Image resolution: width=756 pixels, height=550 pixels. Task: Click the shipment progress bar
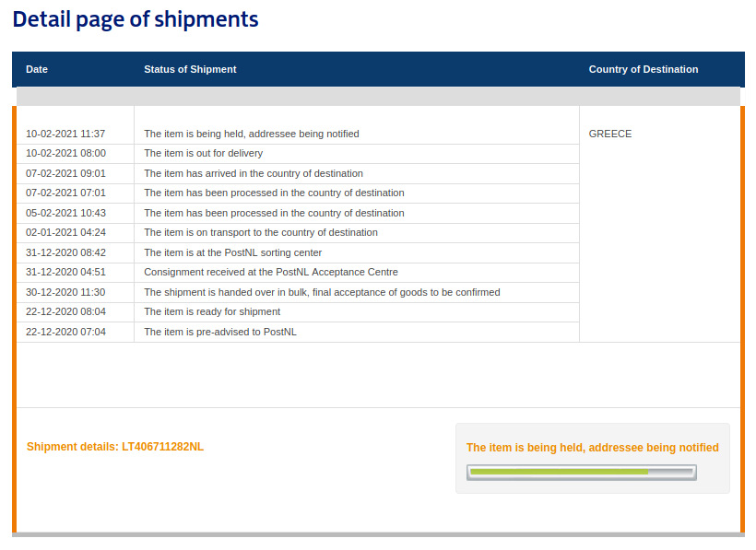tap(581, 473)
